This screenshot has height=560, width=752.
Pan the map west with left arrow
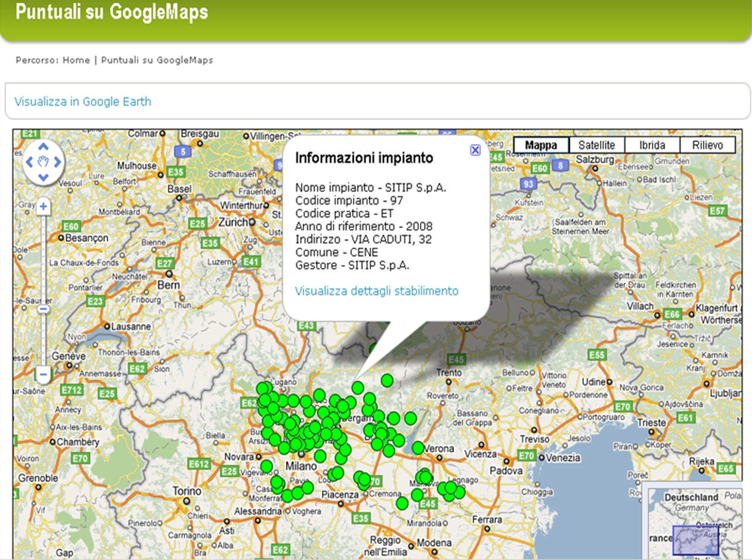pos(29,162)
